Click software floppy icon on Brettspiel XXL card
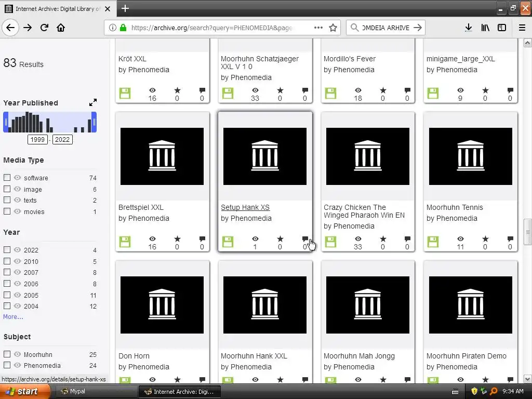Image resolution: width=532 pixels, height=399 pixels. tap(125, 242)
